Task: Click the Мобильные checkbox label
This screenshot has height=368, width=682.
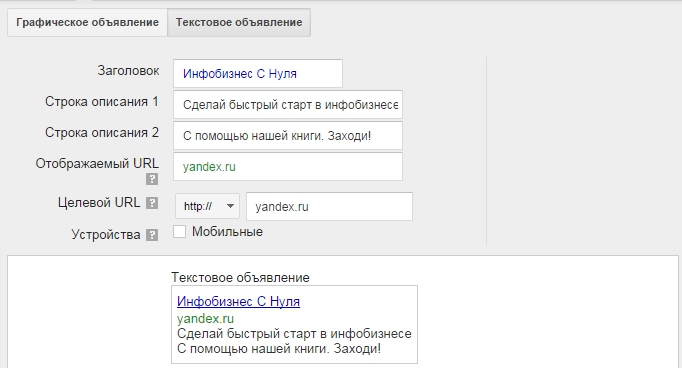Action: click(x=227, y=232)
